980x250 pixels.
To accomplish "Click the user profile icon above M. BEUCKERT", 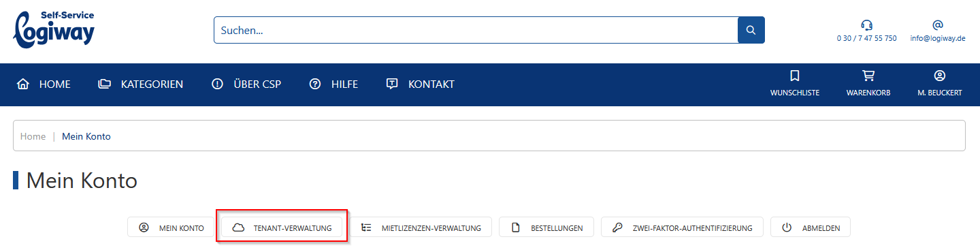I will click(940, 76).
